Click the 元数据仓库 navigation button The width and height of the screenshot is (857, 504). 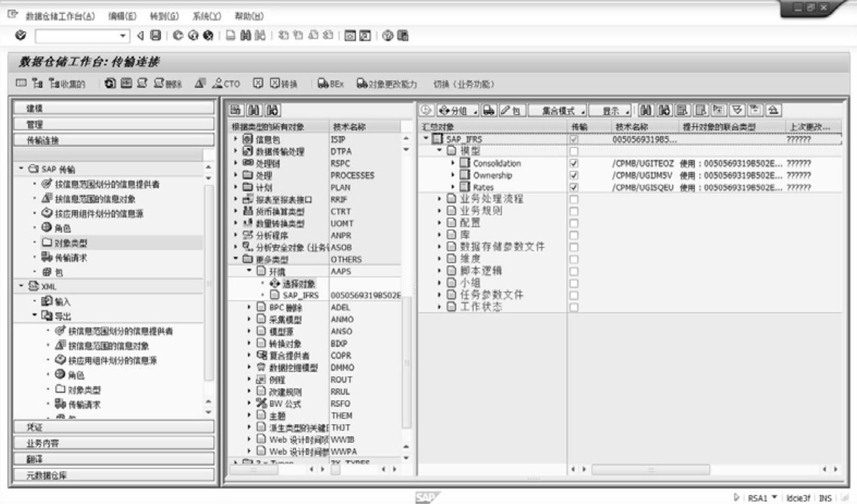(114, 475)
